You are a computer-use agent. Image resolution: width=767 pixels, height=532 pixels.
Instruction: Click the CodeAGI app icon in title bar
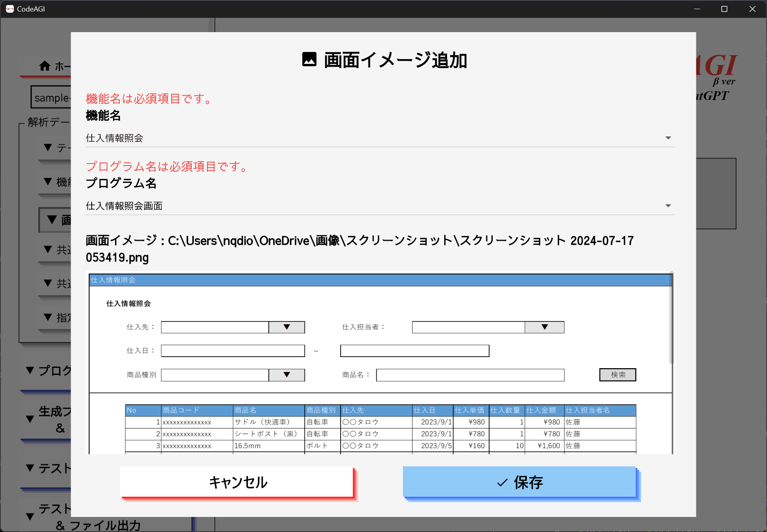coord(10,9)
